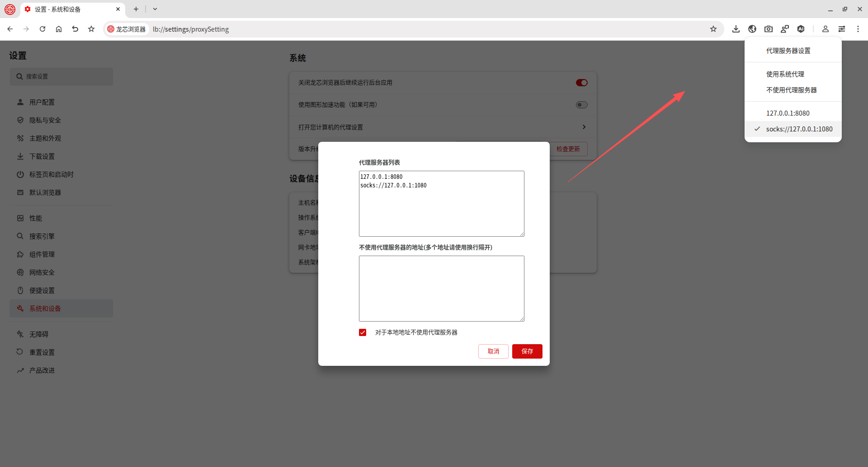Reload the current page

(42, 29)
